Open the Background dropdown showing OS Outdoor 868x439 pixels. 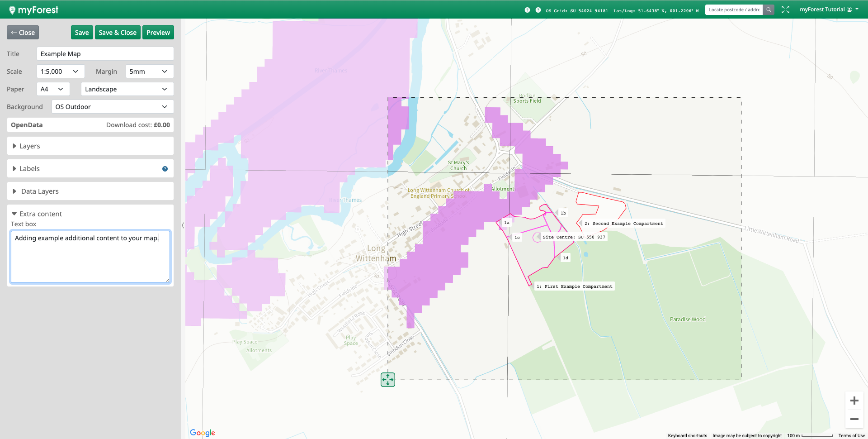(112, 107)
